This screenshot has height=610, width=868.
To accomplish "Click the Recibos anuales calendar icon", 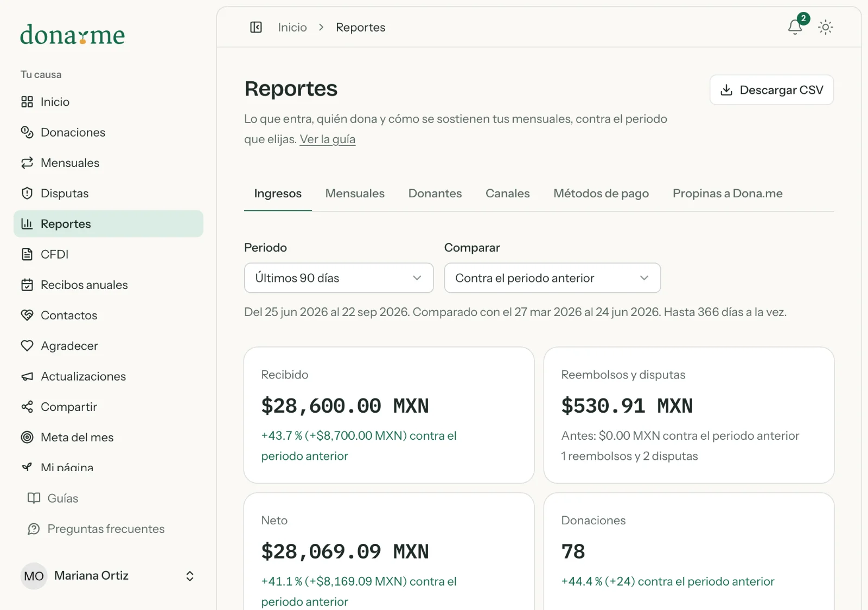I will 27,285.
